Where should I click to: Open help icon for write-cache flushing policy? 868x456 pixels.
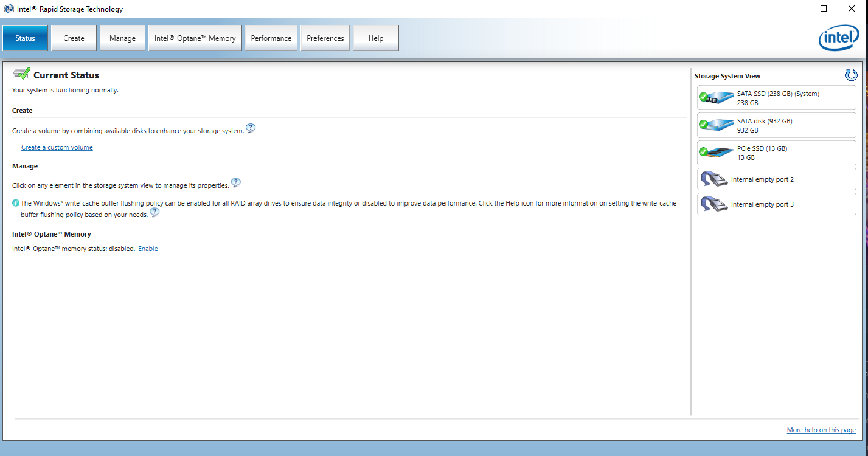155,212
